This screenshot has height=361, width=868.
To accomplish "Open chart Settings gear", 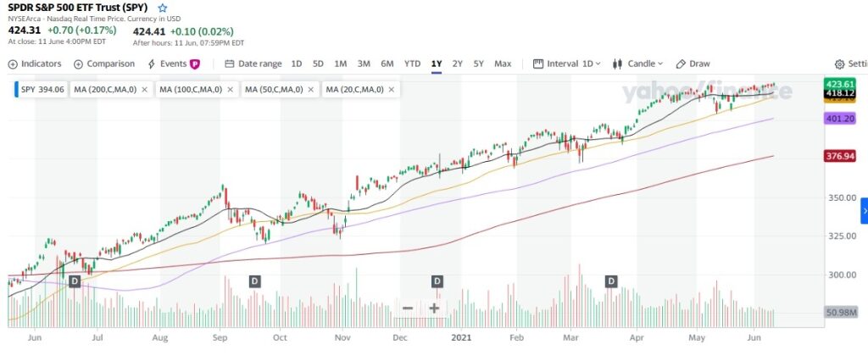I will [x=839, y=64].
